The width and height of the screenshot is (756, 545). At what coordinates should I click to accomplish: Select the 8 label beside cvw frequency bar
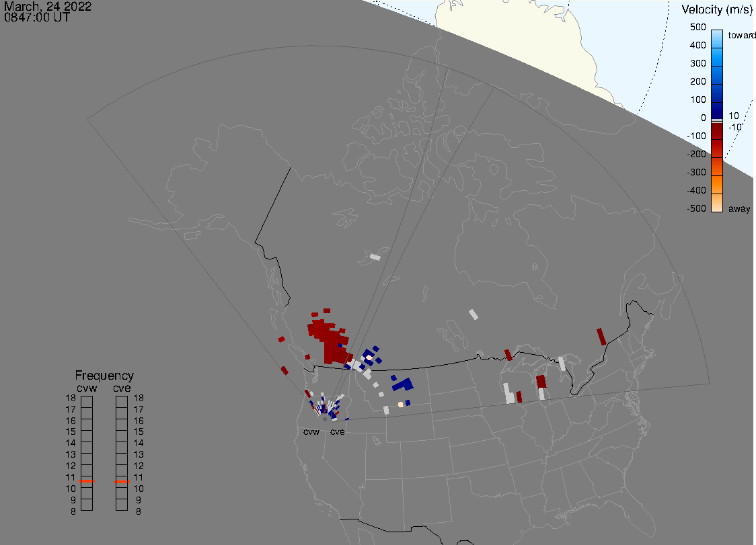73,511
